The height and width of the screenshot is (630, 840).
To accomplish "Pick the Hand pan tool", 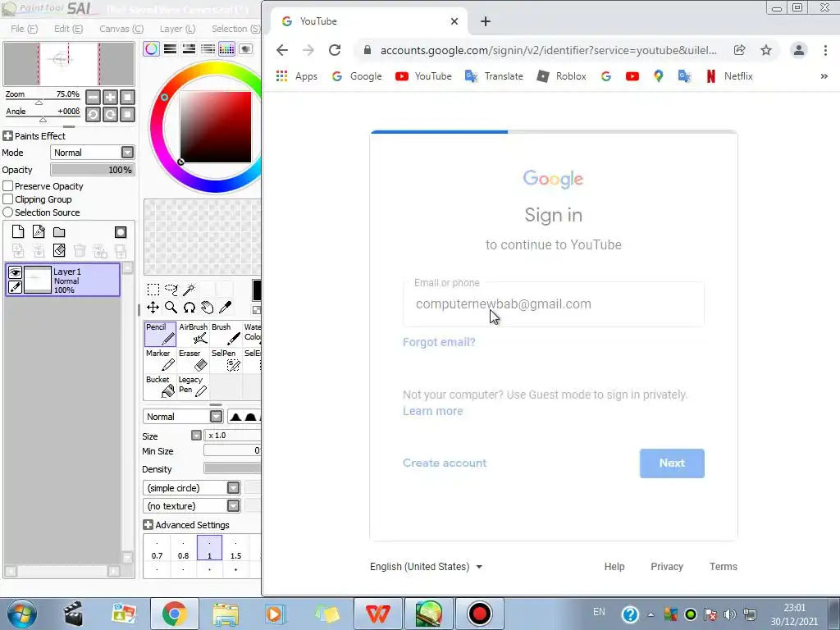I will 208,308.
